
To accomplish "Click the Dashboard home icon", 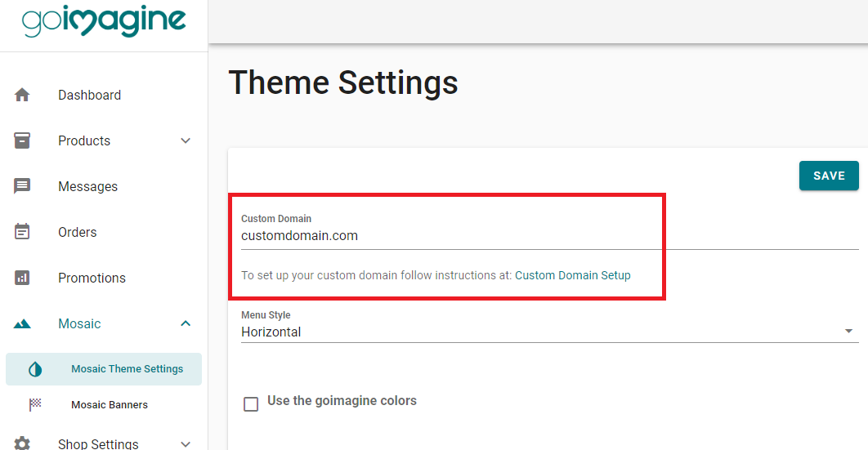I will pos(22,95).
